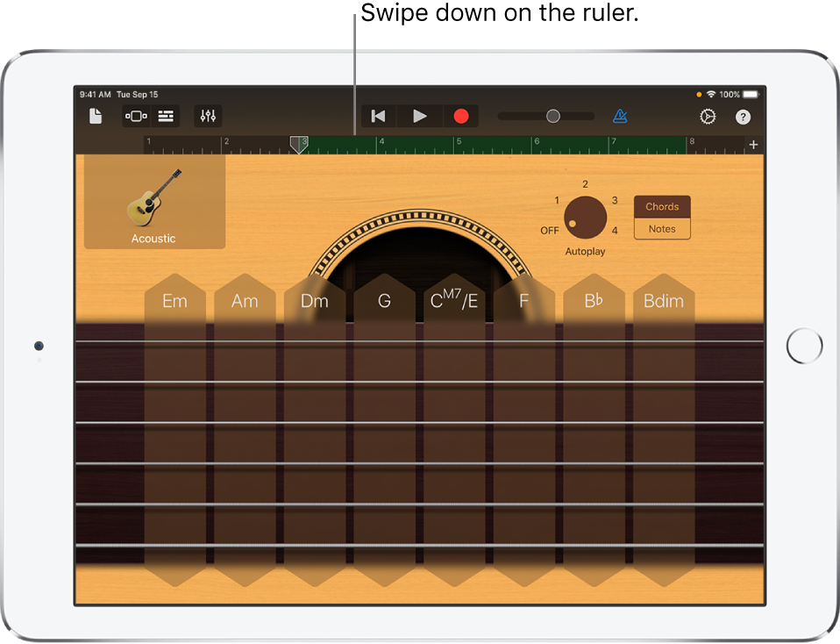Tap the playhead on the ruler

point(299,145)
